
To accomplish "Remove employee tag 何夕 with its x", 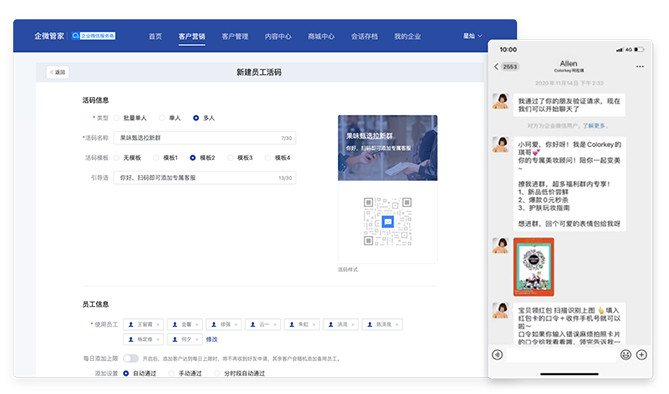I will click(x=197, y=339).
